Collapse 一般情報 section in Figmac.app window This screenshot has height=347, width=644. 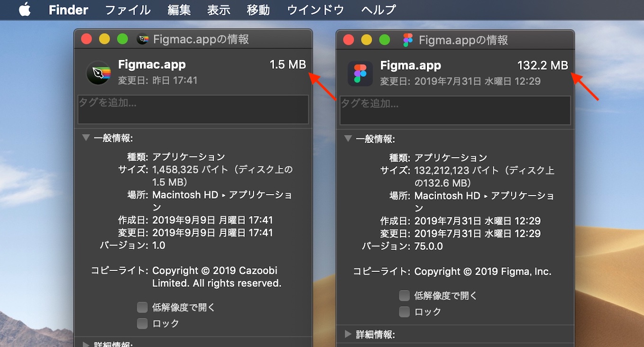coord(86,137)
